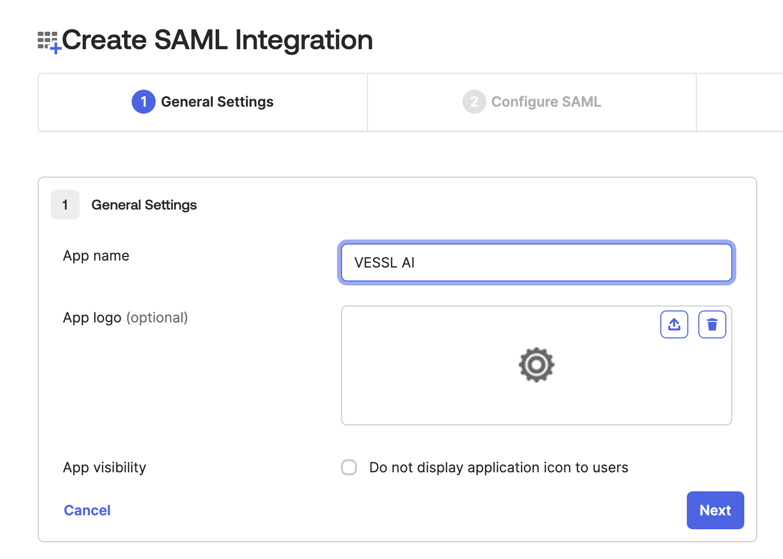Tick the application icon visibility checkbox

349,467
